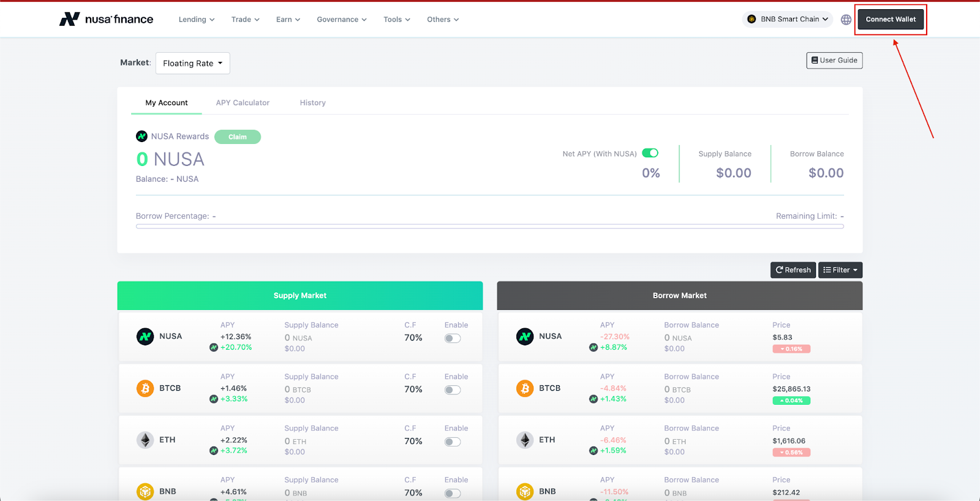Viewport: 980px width, 501px height.
Task: Switch to History tab
Action: point(313,103)
